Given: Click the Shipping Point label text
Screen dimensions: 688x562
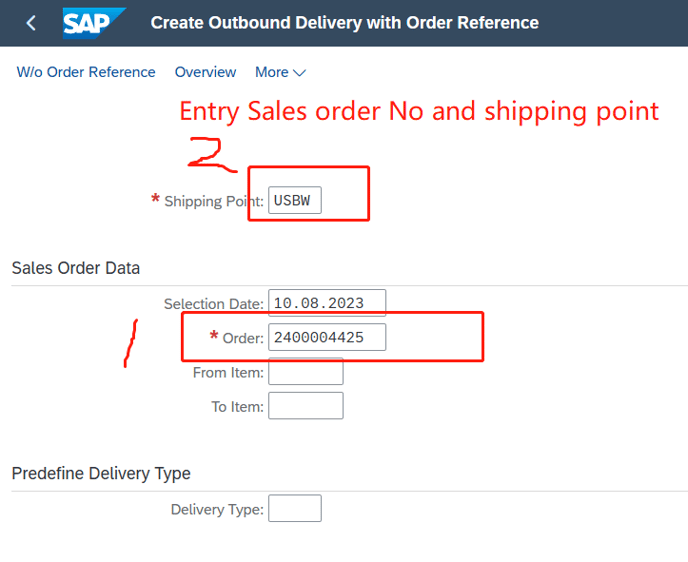Looking at the screenshot, I should point(213,201).
